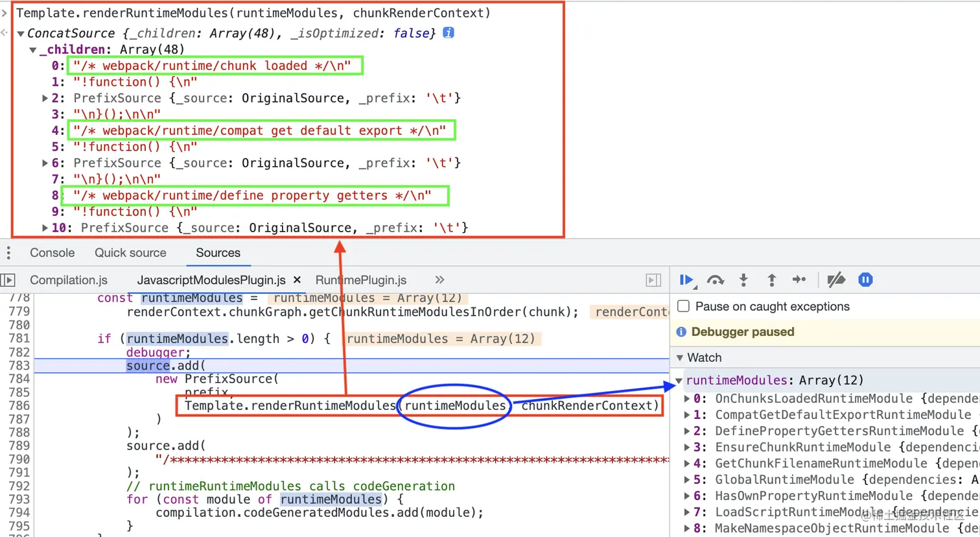Collapse the _children array
The width and height of the screenshot is (980, 537).
[32, 50]
